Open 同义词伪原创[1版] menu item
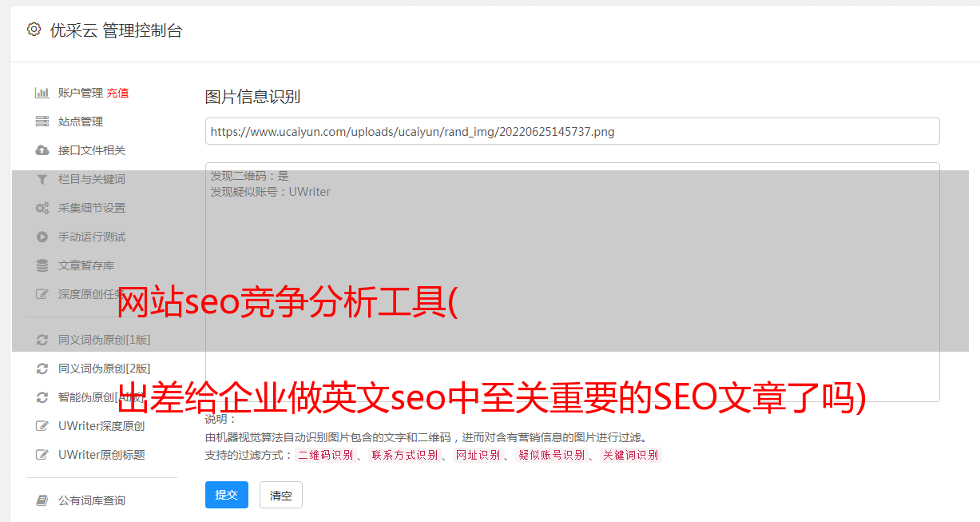The width and height of the screenshot is (980, 522). click(x=104, y=340)
